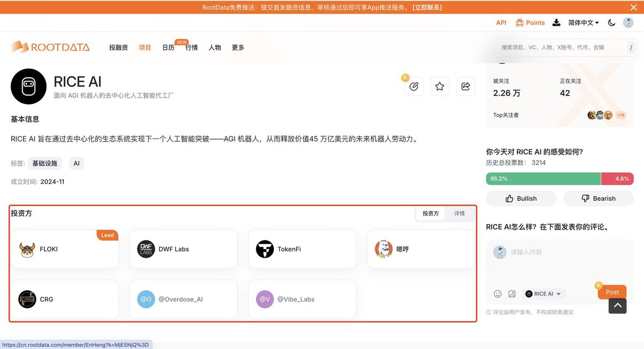Toggle dark mode moon icon
Viewport: 644px width, 349px height.
[611, 23]
